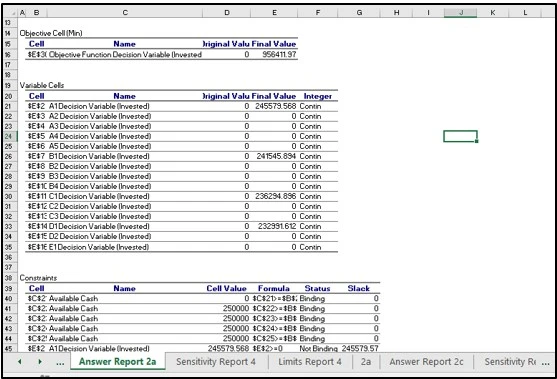This screenshot has height=379, width=557.
Task: Select column H header
Action: 396,13
